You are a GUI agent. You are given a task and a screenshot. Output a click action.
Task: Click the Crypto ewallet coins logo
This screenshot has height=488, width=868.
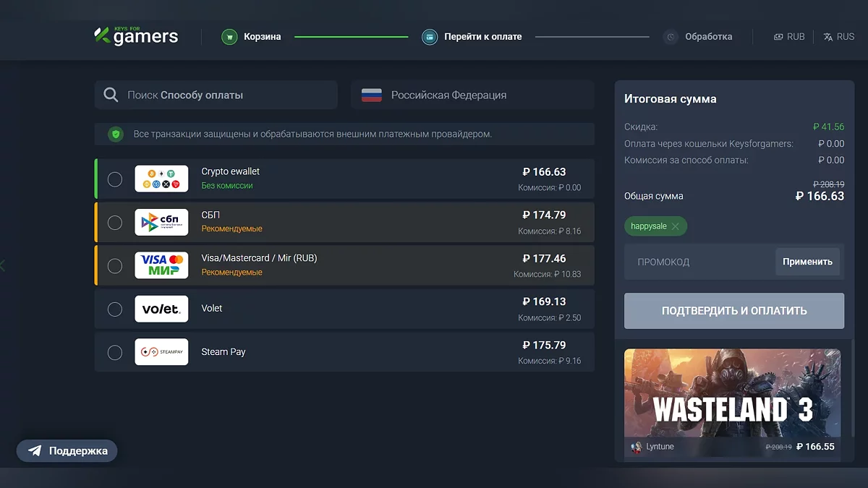(161, 179)
